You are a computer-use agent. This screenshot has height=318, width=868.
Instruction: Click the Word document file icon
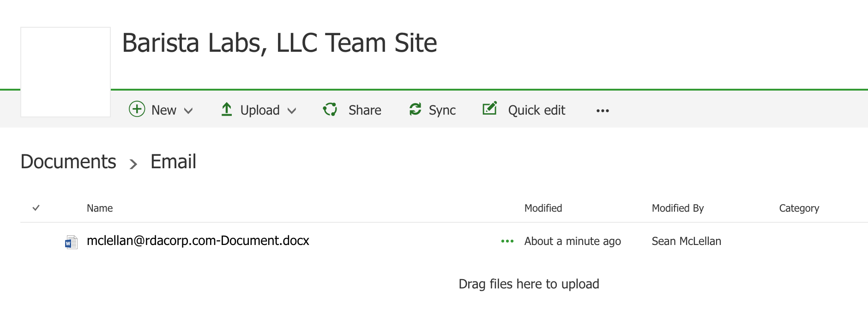point(71,242)
